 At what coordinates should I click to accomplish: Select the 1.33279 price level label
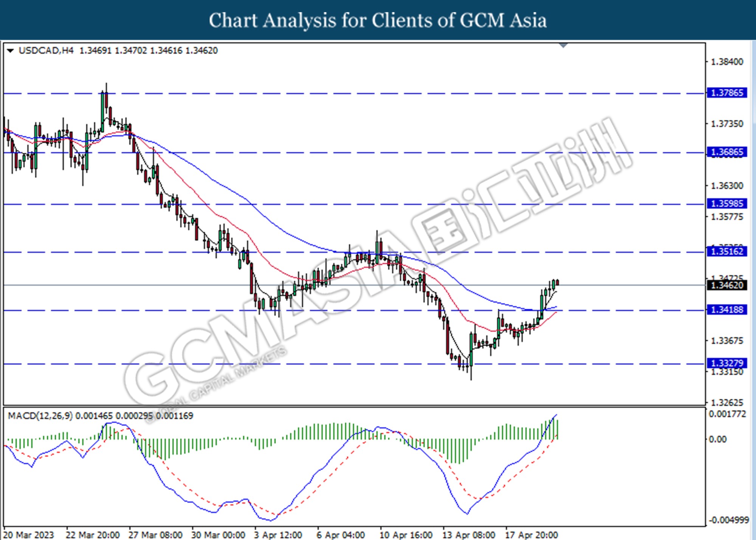[727, 363]
